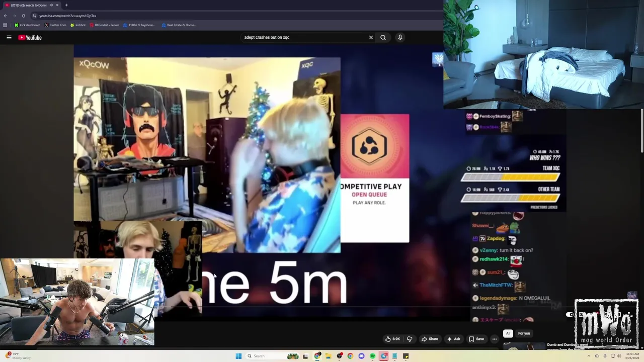Run YouTube search with magnifier button

click(383, 37)
